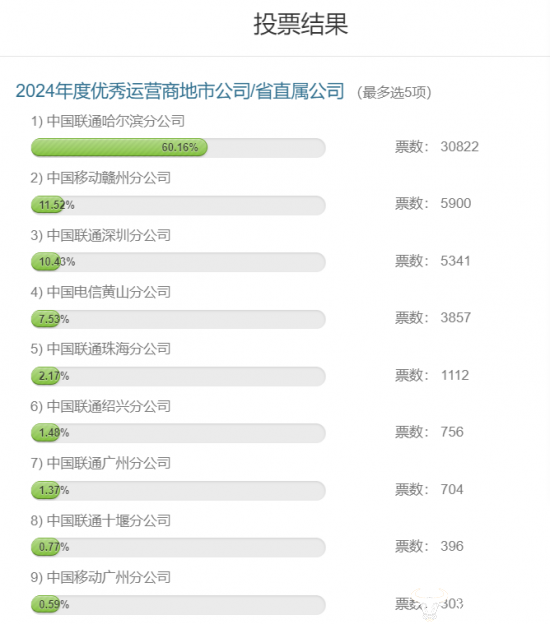Select the 2024年度优秀运营商地市公司/省直属公司 section title
550x624 pixels.
click(x=180, y=91)
